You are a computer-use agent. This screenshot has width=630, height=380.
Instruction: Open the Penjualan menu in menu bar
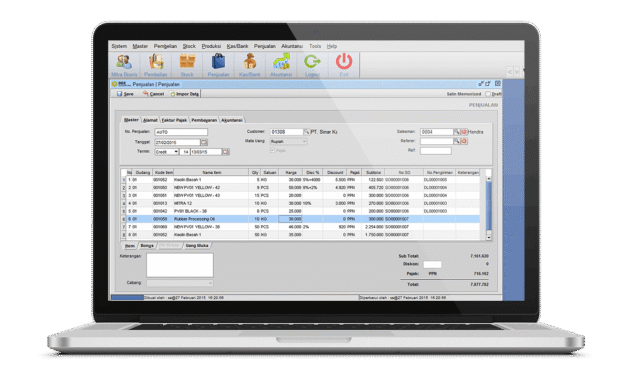[265, 46]
